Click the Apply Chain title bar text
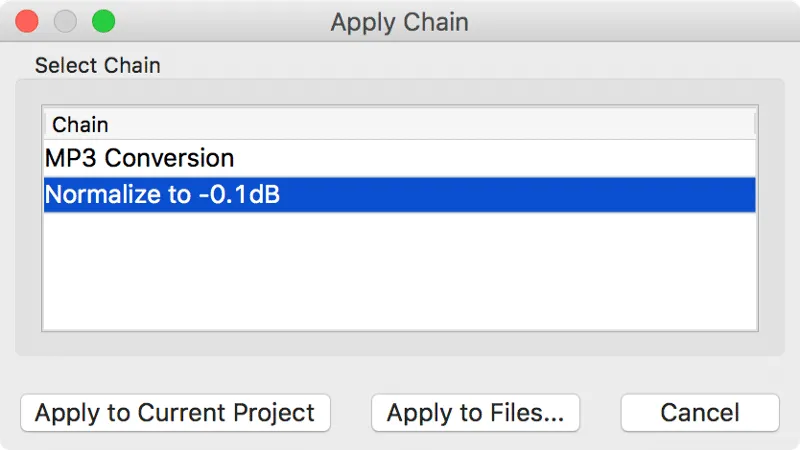The width and height of the screenshot is (800, 450). 399,21
